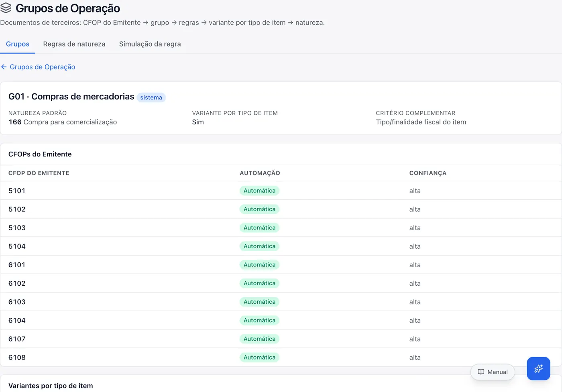Click Tipo/finalidade fiscal do item text

[x=421, y=122]
